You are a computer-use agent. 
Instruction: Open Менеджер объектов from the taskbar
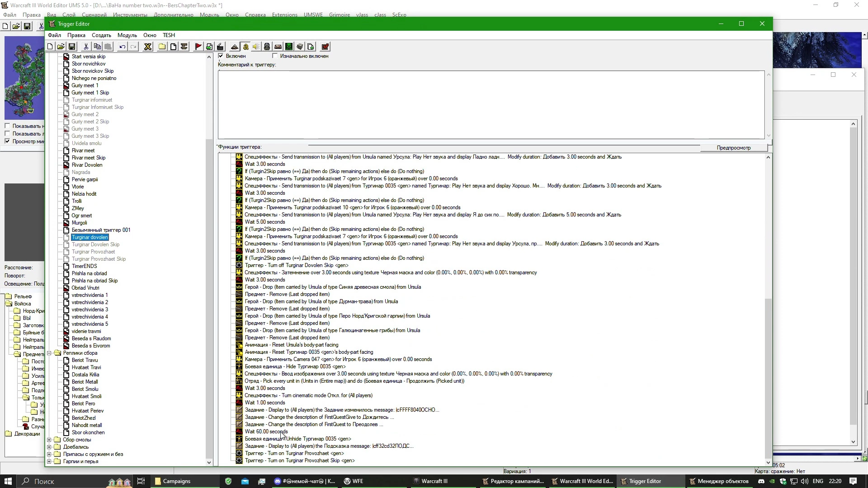(x=719, y=481)
